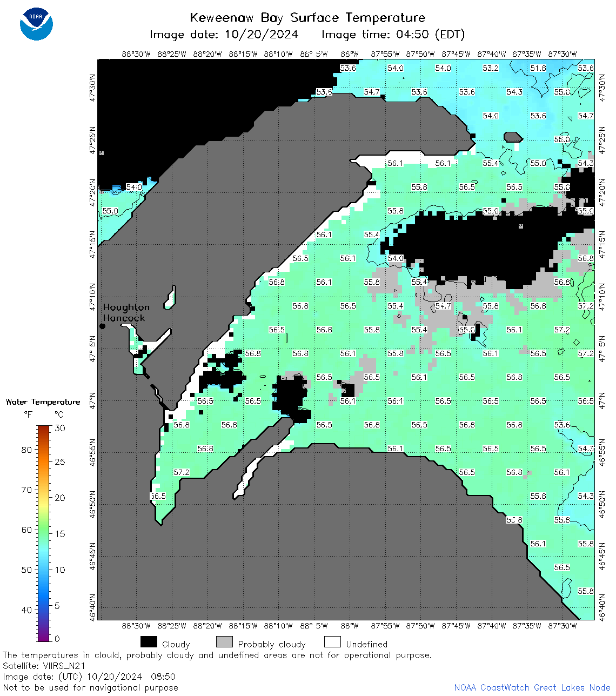
Task: Click the gray Probably cloudy legend swatch
Action: pyautogui.click(x=224, y=642)
